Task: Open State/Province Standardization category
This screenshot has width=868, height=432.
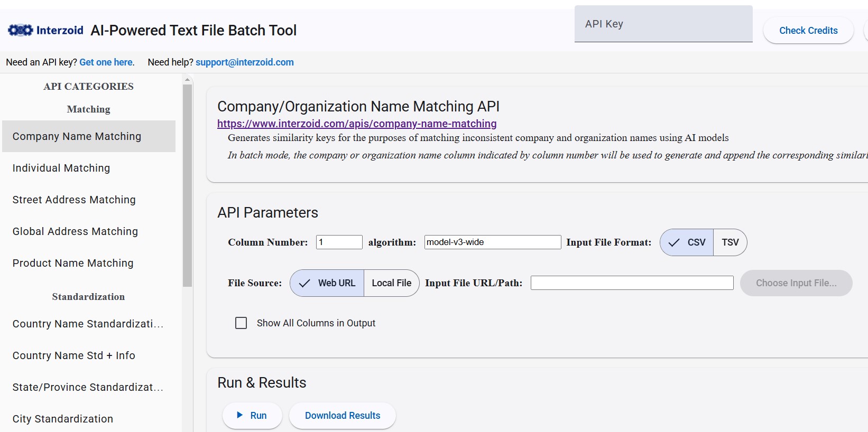Action: tap(89, 387)
